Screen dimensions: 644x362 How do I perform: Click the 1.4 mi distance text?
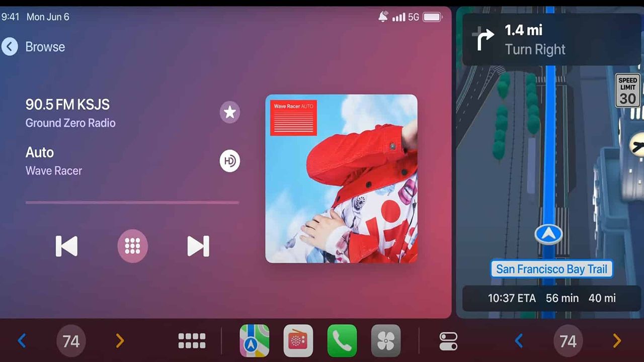pyautogui.click(x=524, y=30)
